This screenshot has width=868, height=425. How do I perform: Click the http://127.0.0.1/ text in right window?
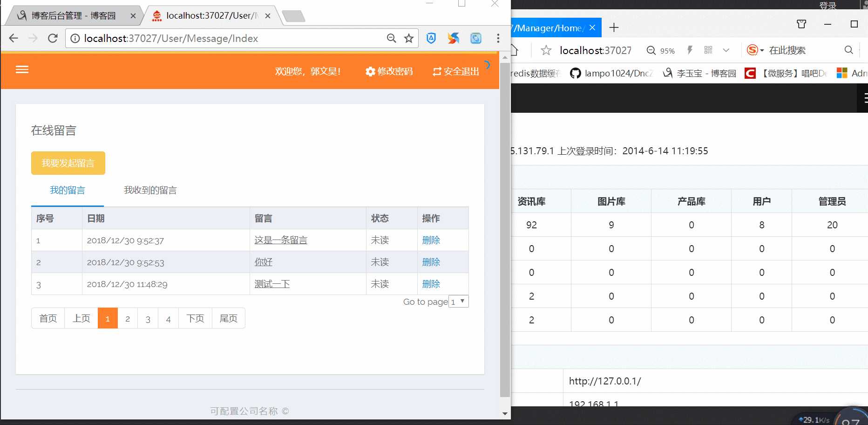[x=605, y=381]
